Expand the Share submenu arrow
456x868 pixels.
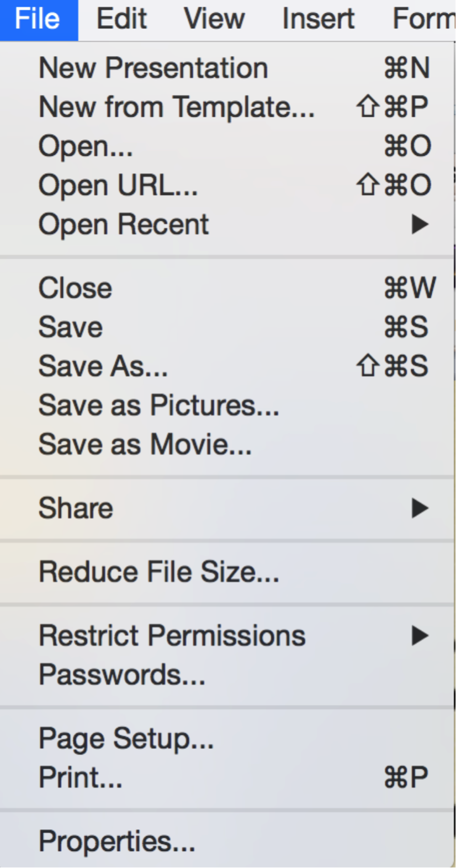coord(420,508)
